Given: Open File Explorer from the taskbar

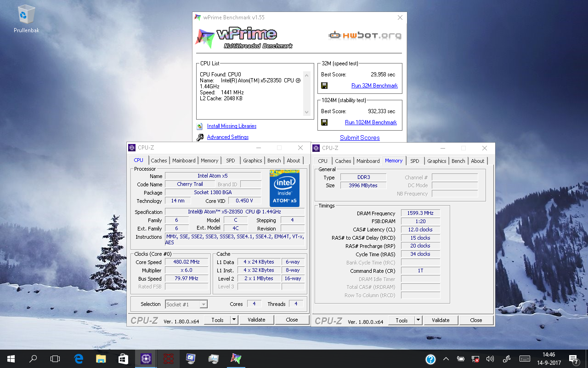Looking at the screenshot, I should tap(101, 359).
